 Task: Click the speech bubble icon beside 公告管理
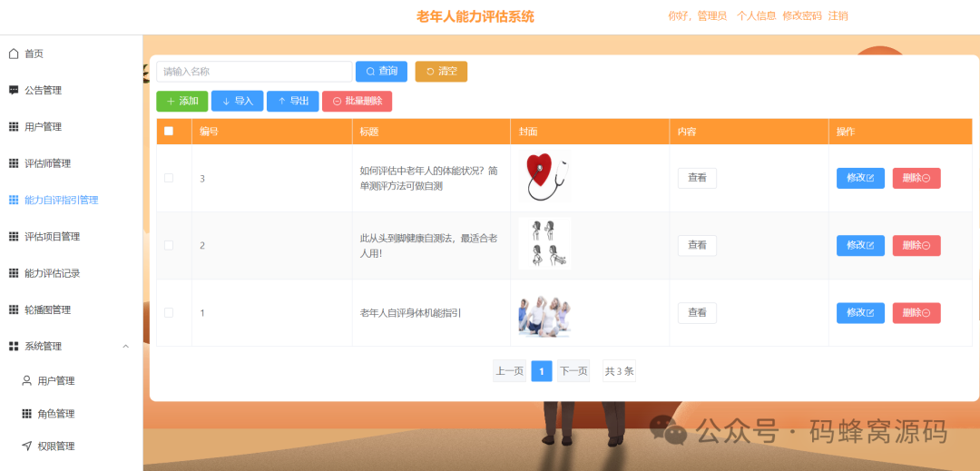point(14,90)
